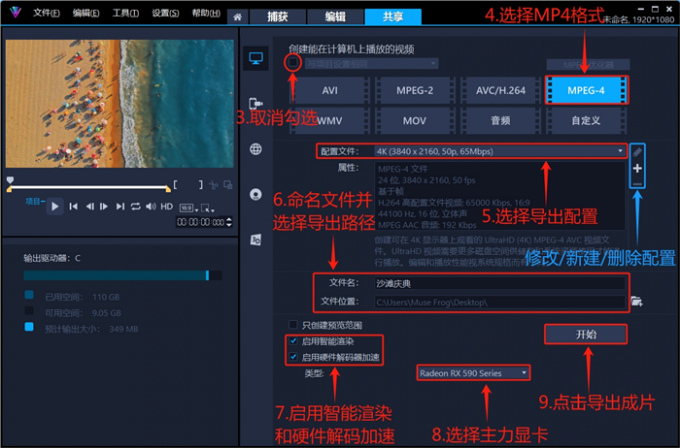The width and height of the screenshot is (680, 448).
Task: Switch to the 共享 (Share) tab
Action: [x=393, y=17]
